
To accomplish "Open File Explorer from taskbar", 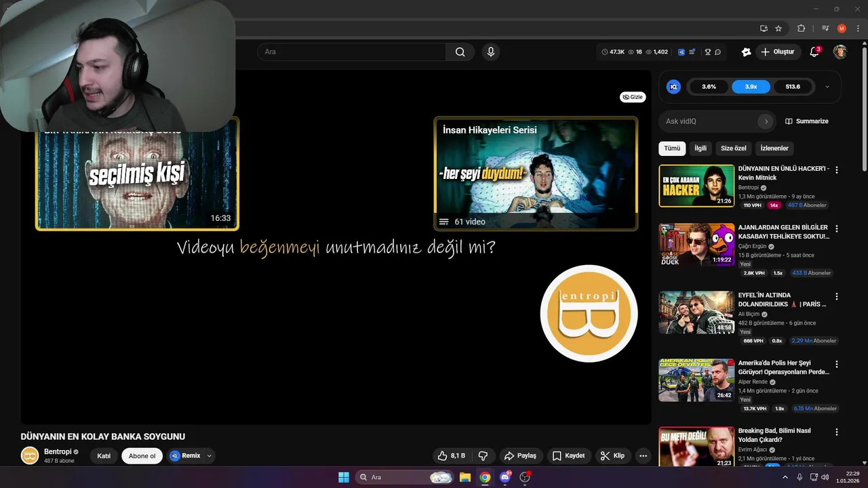I will point(465,477).
